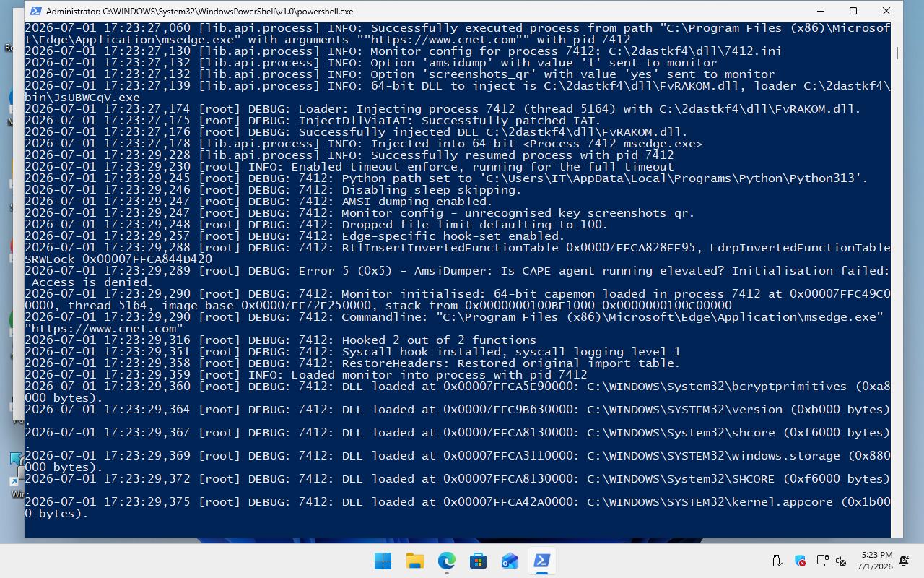Click 'RestoreHeaders: Restored original import table.'
Image resolution: width=924 pixels, height=578 pixels.
click(511, 363)
